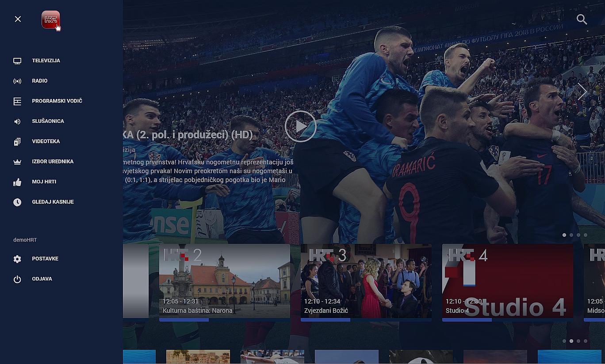Screen dimensions: 605x364
Task: Click the '(2. pol. i produžeci) (HD)' title
Action: coord(195,135)
